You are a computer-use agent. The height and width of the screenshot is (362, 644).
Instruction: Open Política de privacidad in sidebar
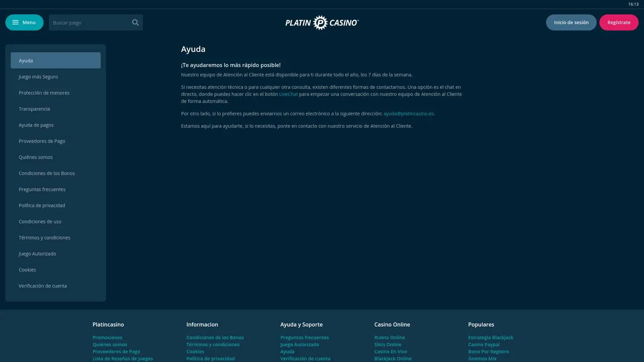pos(55,205)
